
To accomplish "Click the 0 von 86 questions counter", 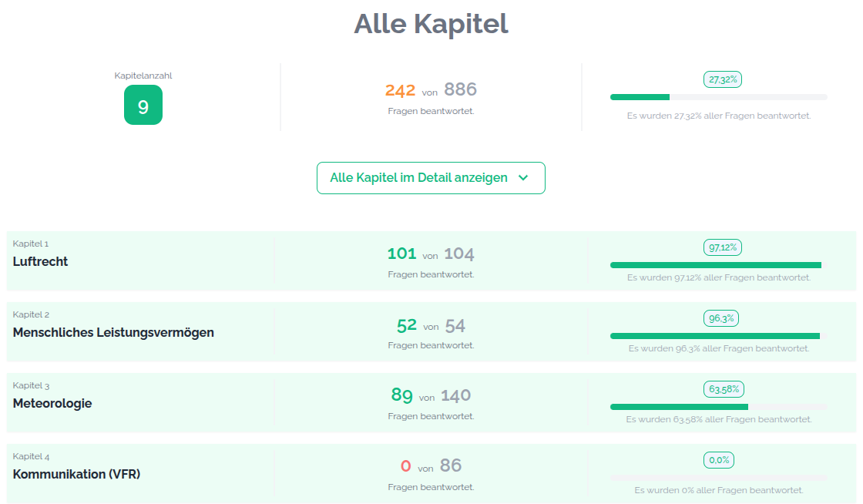I will click(x=431, y=465).
